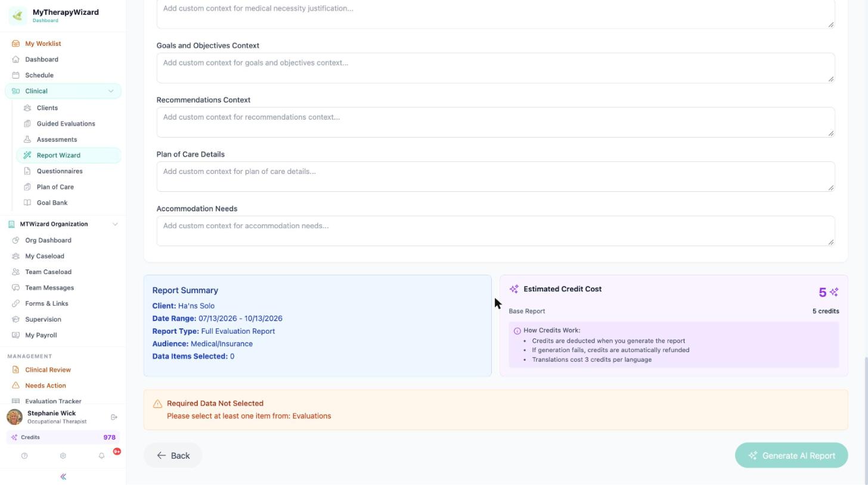
Task: Open the settings gear icon
Action: [x=63, y=456]
